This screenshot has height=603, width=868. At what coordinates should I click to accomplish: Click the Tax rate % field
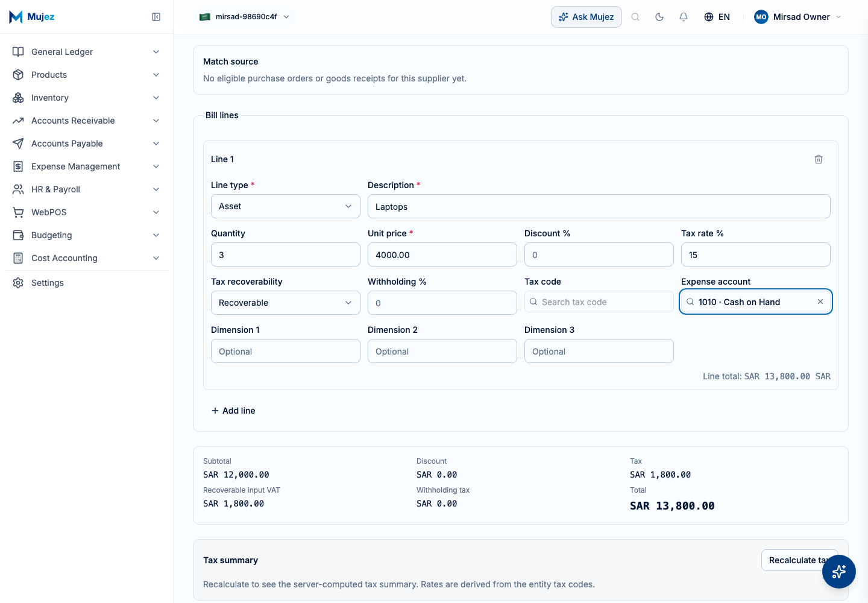coord(756,254)
